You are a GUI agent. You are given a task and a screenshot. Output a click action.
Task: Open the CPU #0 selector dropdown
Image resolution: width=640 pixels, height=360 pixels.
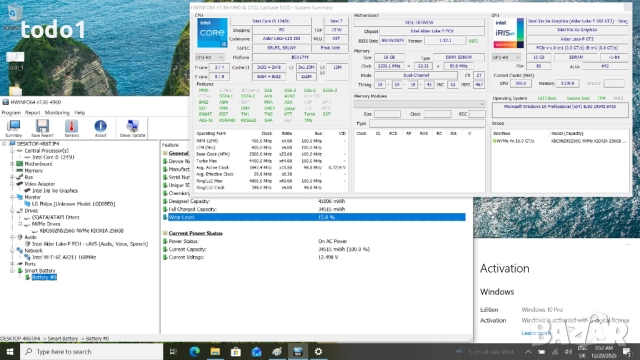(209, 58)
